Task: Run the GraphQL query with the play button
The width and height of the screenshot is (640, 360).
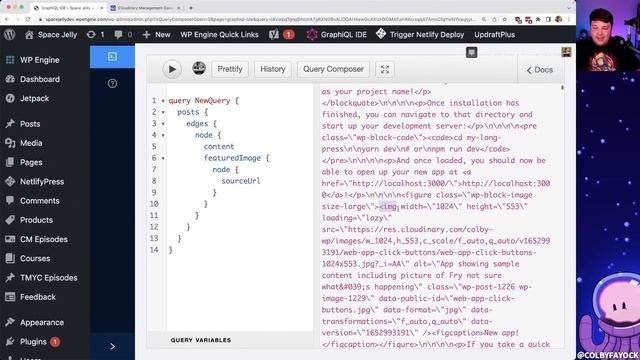Action: 172,69
